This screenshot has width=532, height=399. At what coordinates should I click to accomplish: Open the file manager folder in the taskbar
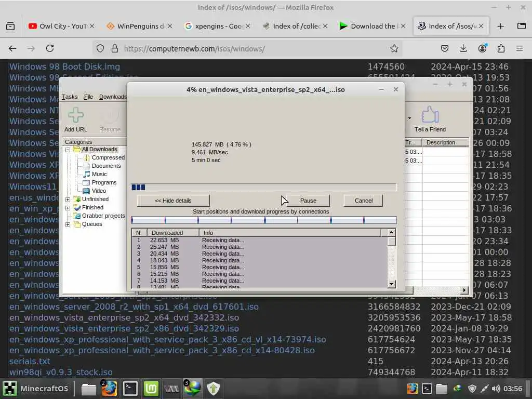pos(88,389)
